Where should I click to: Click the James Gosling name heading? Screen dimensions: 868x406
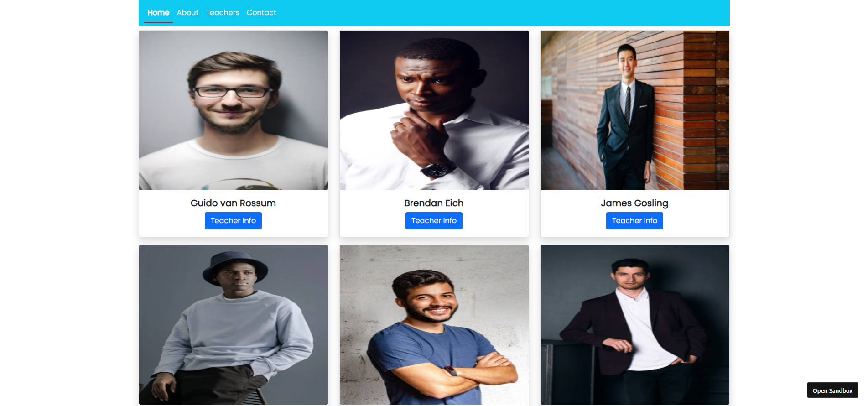click(x=634, y=203)
